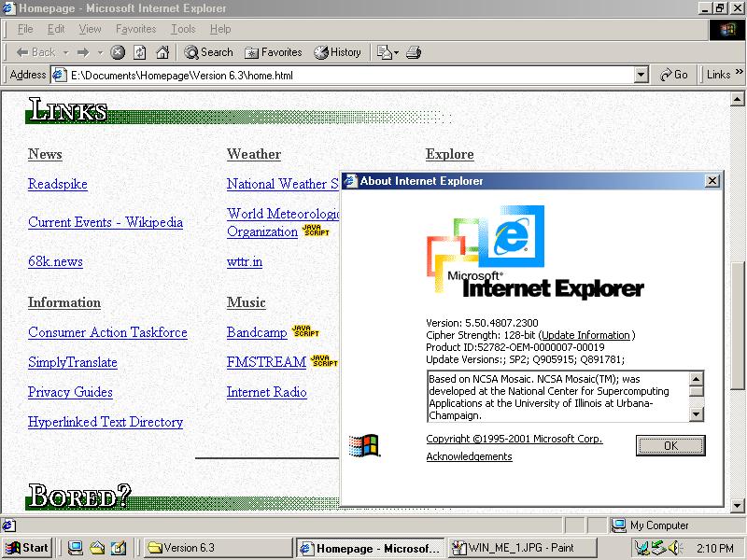Click the Homepage taskbar button
Image resolution: width=747 pixels, height=560 pixels.
pos(370,548)
